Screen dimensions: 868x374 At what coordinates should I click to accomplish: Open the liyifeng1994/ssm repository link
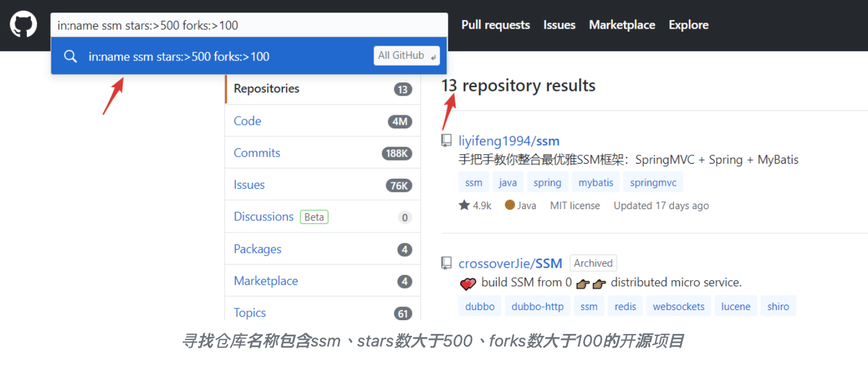click(509, 141)
